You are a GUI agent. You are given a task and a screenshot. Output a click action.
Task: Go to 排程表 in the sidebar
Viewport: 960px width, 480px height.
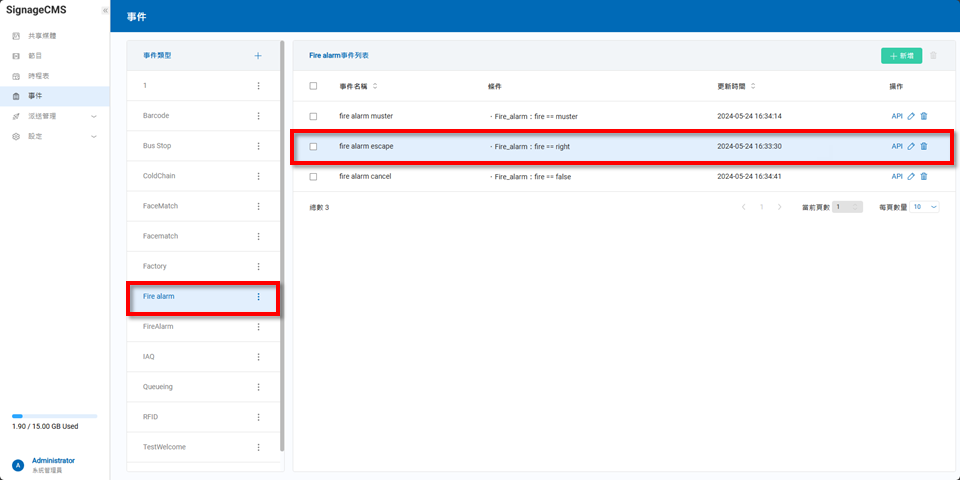click(38, 76)
